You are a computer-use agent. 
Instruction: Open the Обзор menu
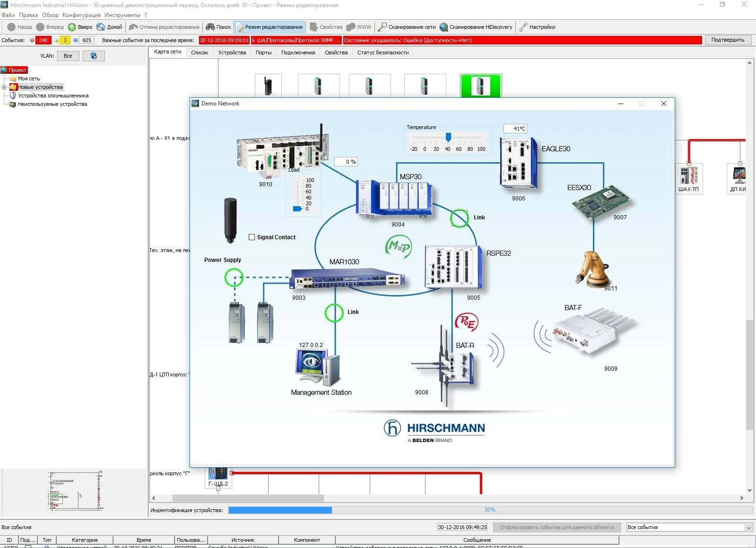tap(50, 15)
